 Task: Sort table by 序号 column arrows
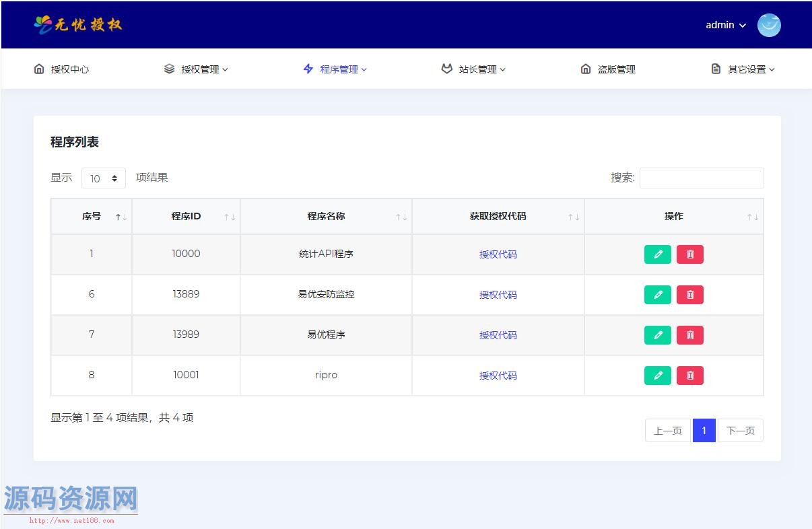[x=121, y=217]
